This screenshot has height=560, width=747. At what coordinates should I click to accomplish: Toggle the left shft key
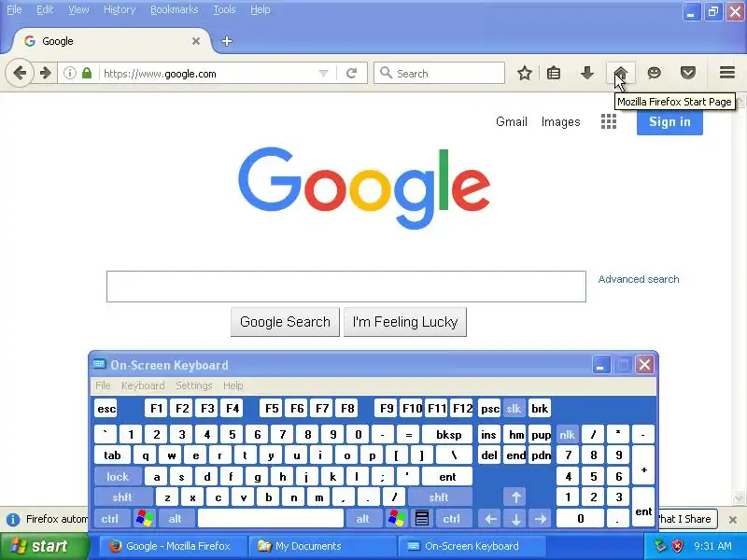(123, 497)
